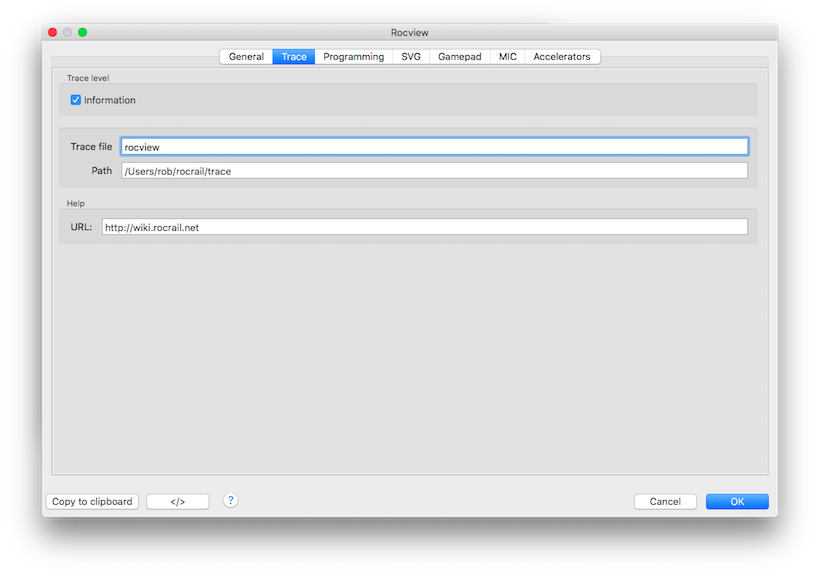The image size is (820, 577).
Task: Focus the Path input field
Action: coord(434,171)
